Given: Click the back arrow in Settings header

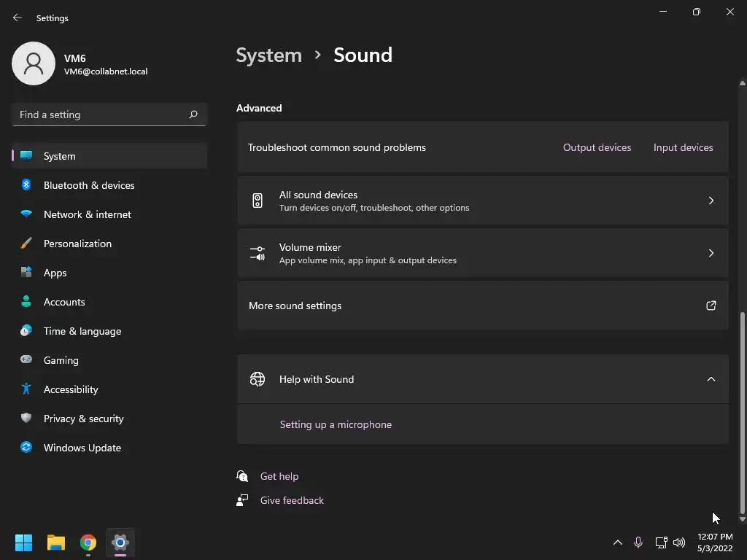Looking at the screenshot, I should tap(18, 17).
